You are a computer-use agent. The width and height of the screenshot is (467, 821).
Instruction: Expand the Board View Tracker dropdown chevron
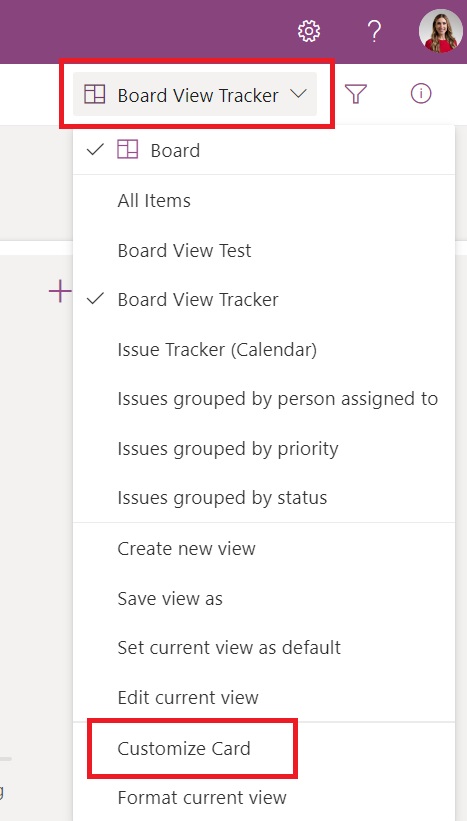click(298, 94)
